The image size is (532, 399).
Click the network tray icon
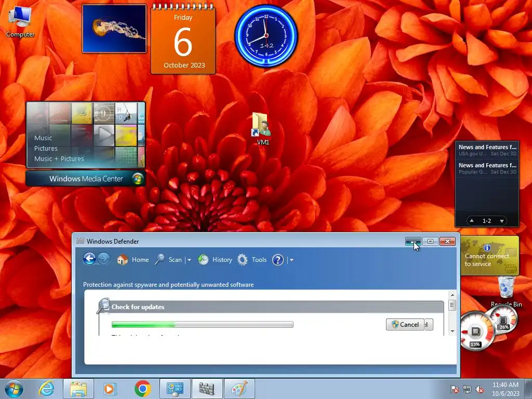[x=467, y=389]
